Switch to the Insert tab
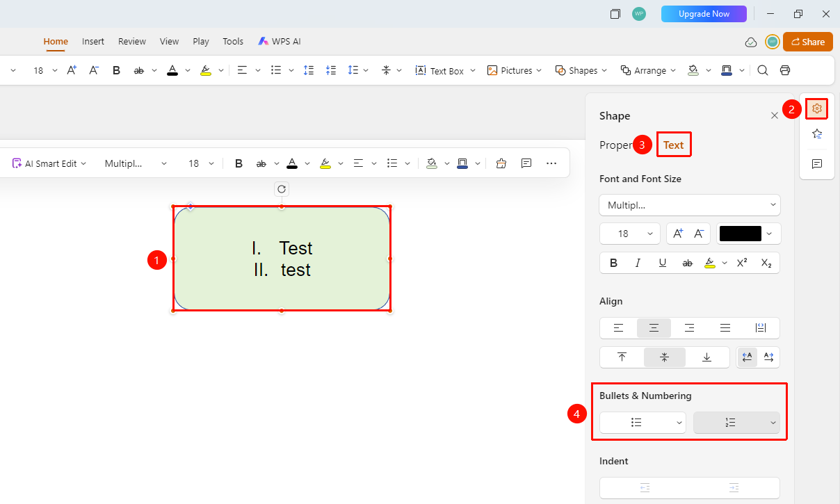The width and height of the screenshot is (840, 504). point(93,42)
